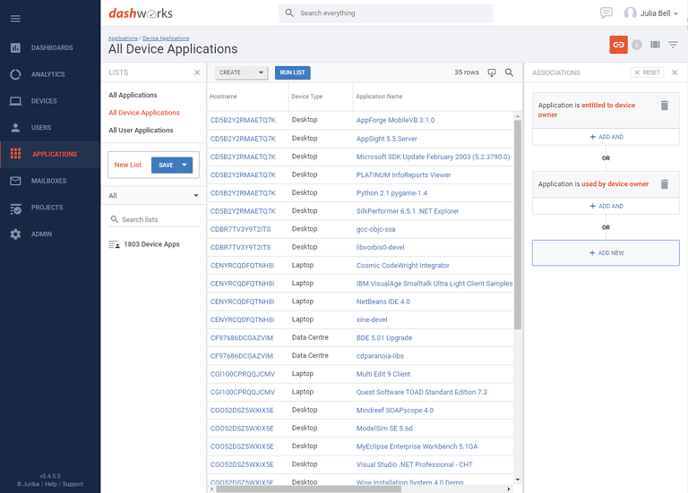688x493 pixels.
Task: Open hostname CGI100CPRQQJCMV in Multi Edit row
Action: point(242,374)
